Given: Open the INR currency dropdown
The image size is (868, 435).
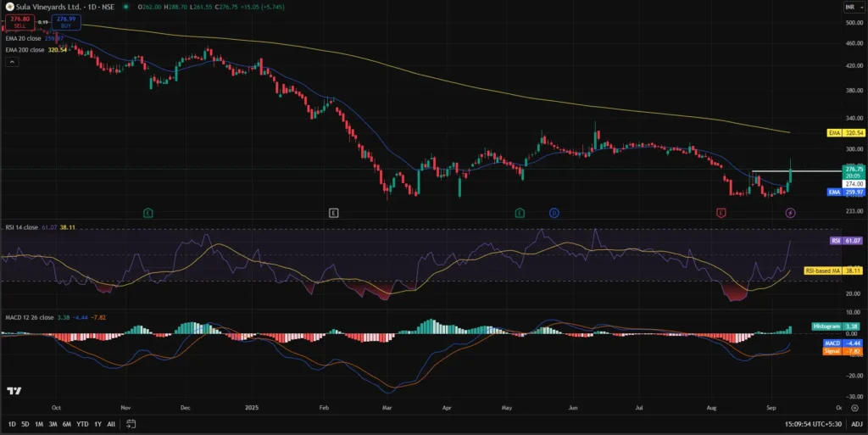Looking at the screenshot, I should [x=849, y=7].
